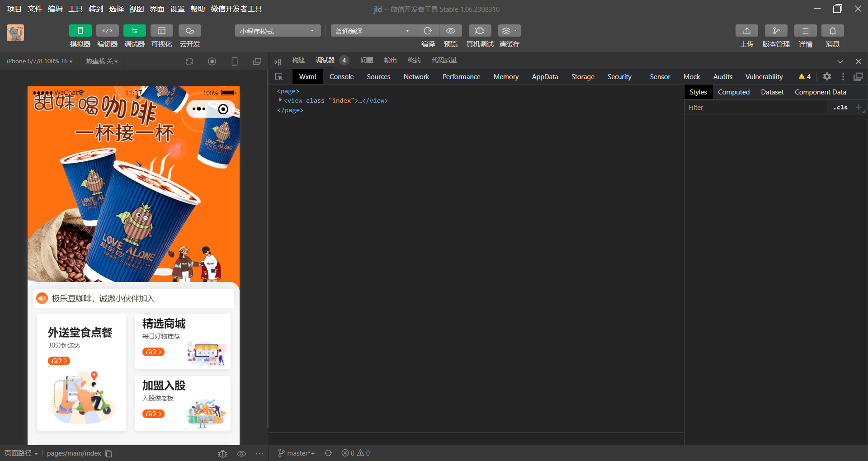The height and width of the screenshot is (461, 868).
Task: Toggle the simulator panel button
Action: pyautogui.click(x=80, y=31)
